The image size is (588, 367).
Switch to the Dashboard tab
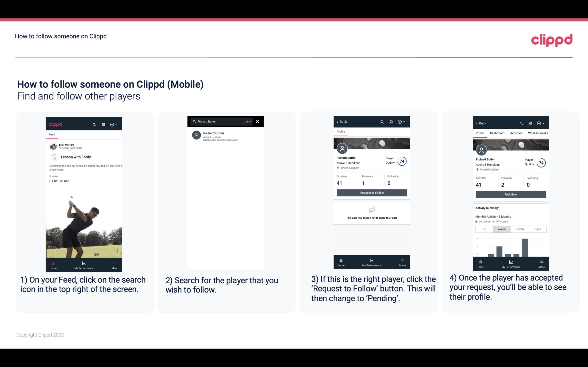pos(497,133)
